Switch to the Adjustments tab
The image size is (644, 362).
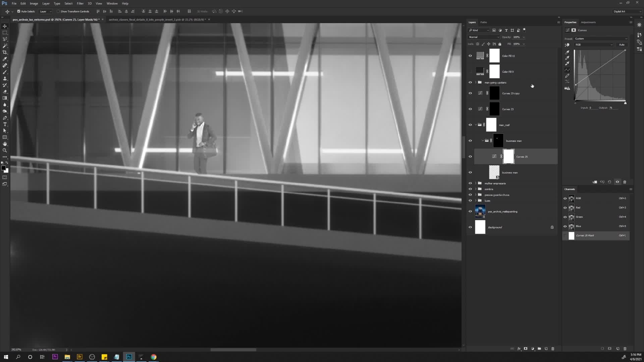click(x=588, y=22)
